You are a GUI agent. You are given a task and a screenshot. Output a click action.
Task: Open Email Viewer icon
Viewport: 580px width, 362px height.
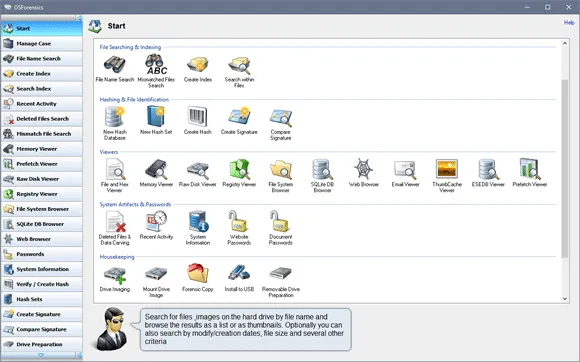click(x=405, y=170)
